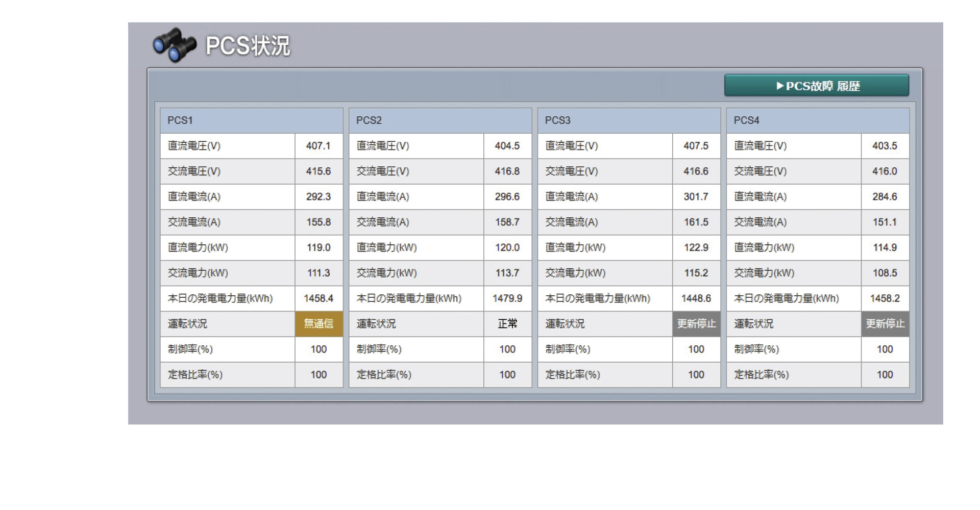
Task: Click the 更新停止 status cell in PCS4
Action: click(886, 324)
